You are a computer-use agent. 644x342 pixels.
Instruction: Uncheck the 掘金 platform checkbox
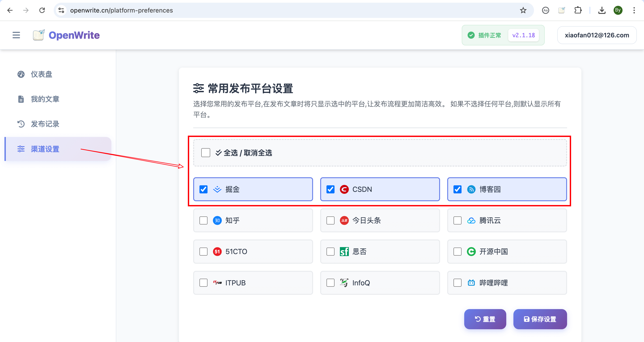pyautogui.click(x=203, y=189)
